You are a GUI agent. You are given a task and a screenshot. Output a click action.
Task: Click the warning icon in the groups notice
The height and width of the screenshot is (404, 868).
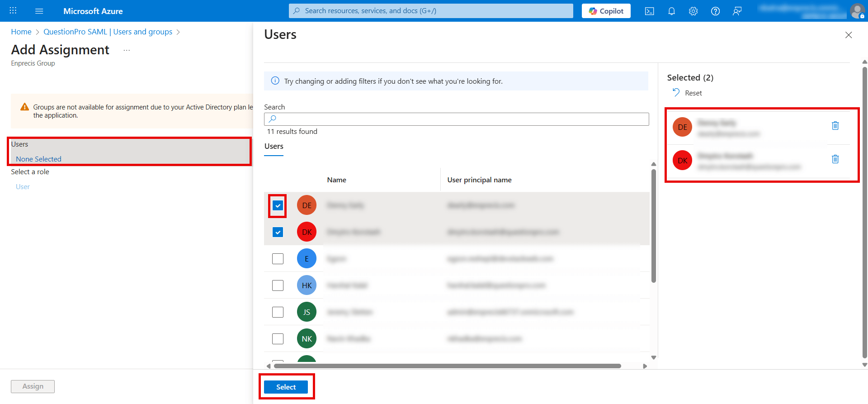[x=25, y=107]
